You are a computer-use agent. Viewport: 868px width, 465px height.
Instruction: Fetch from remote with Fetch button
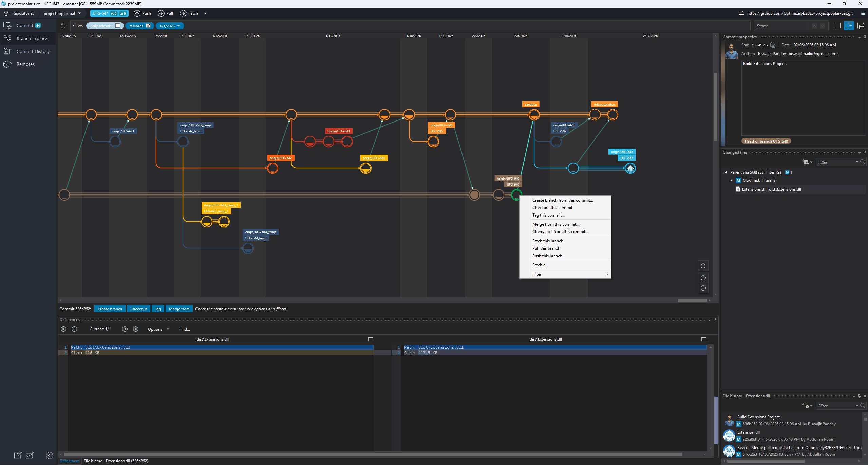tap(189, 13)
